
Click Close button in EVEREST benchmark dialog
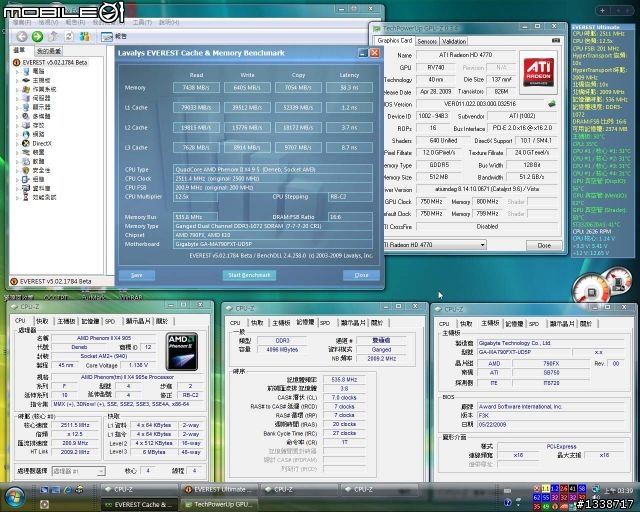click(361, 275)
